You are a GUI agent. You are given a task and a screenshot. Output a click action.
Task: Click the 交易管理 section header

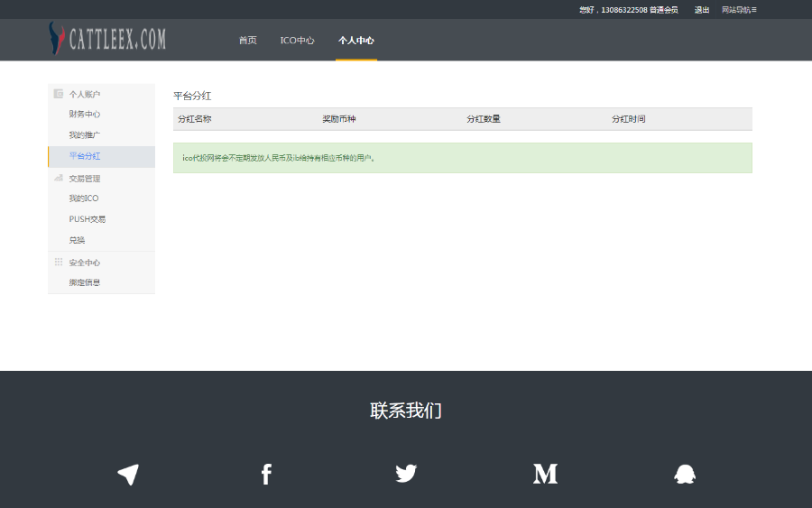85,179
